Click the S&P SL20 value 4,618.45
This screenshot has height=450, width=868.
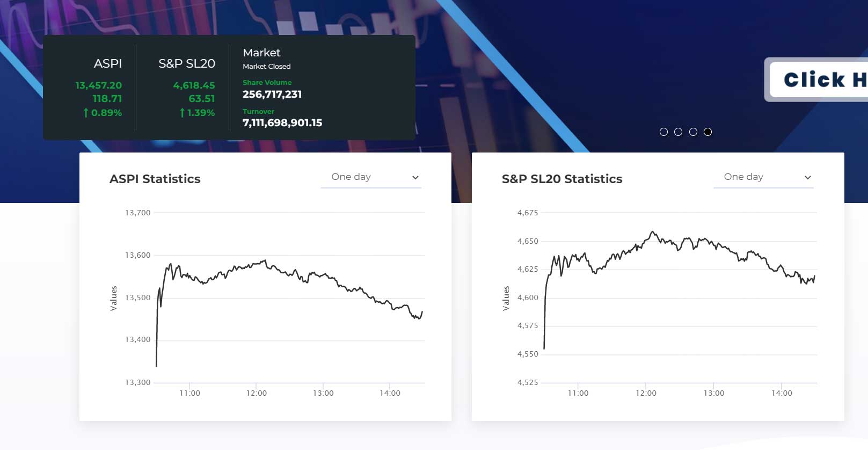[194, 85]
